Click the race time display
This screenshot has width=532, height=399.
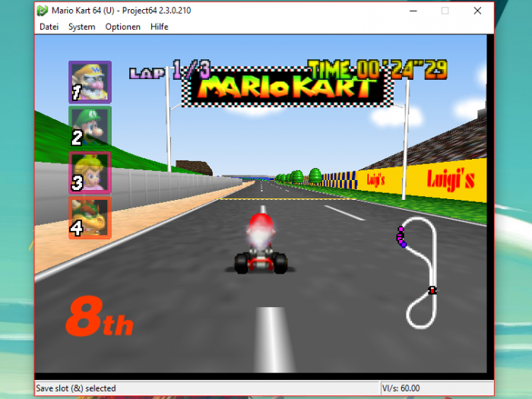pyautogui.click(x=377, y=71)
